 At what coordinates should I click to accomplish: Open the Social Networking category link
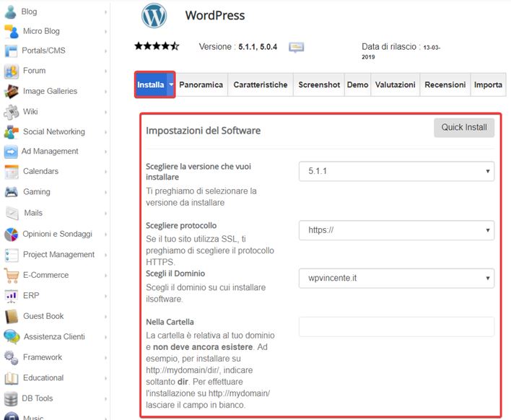pyautogui.click(x=54, y=132)
